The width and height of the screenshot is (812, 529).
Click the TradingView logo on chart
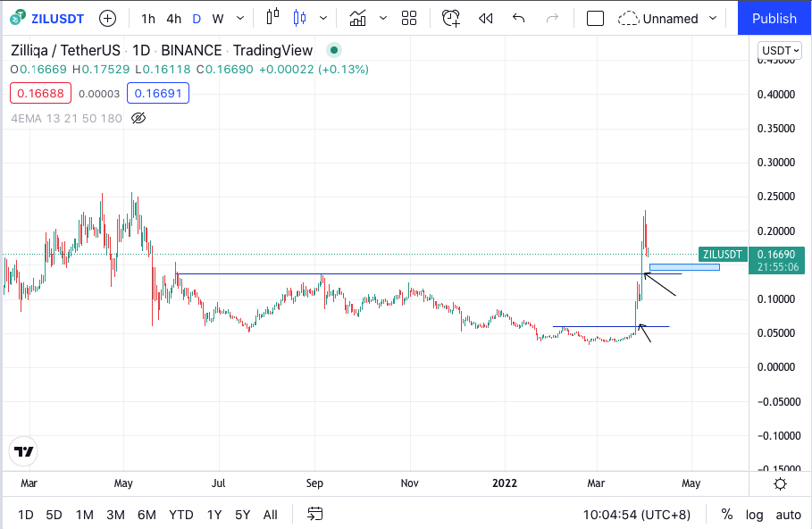click(x=24, y=452)
